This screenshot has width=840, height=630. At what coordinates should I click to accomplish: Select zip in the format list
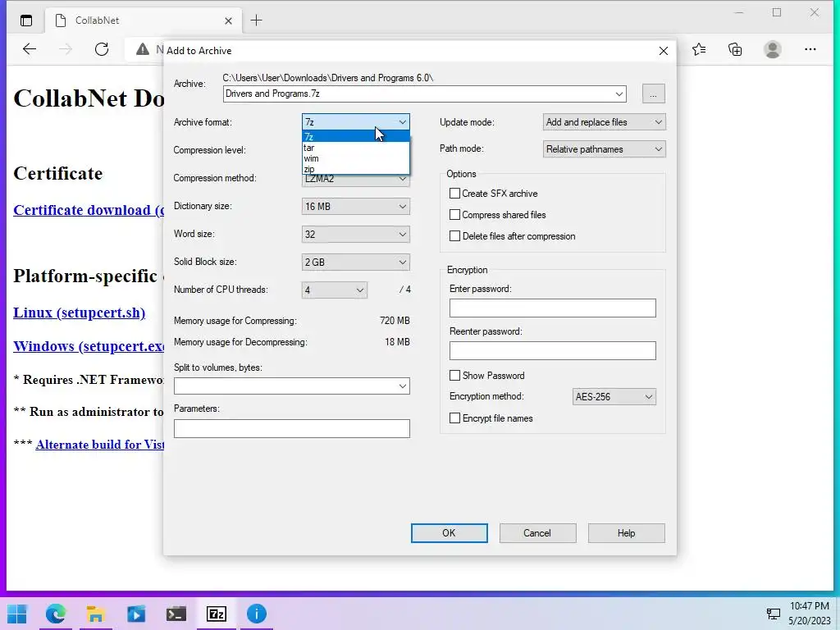click(x=356, y=169)
